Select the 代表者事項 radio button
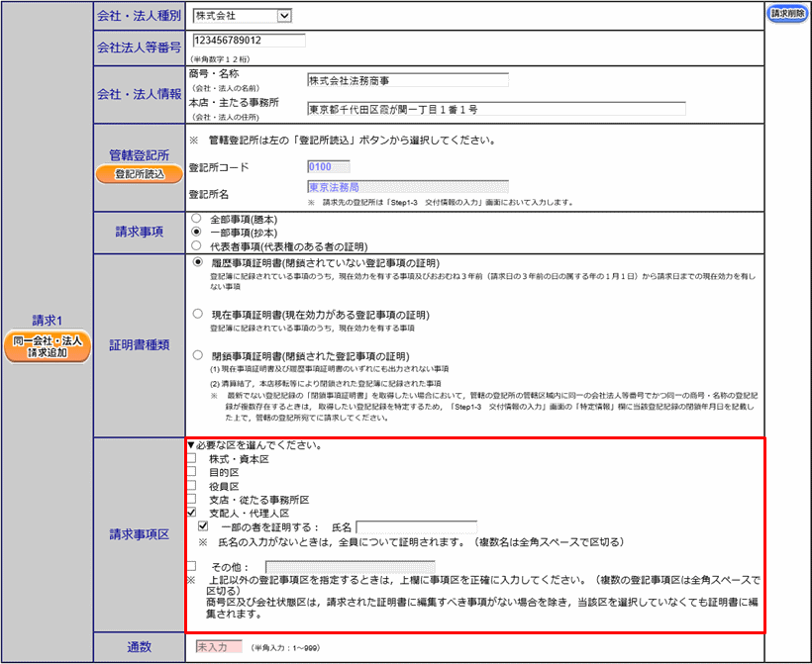 196,245
